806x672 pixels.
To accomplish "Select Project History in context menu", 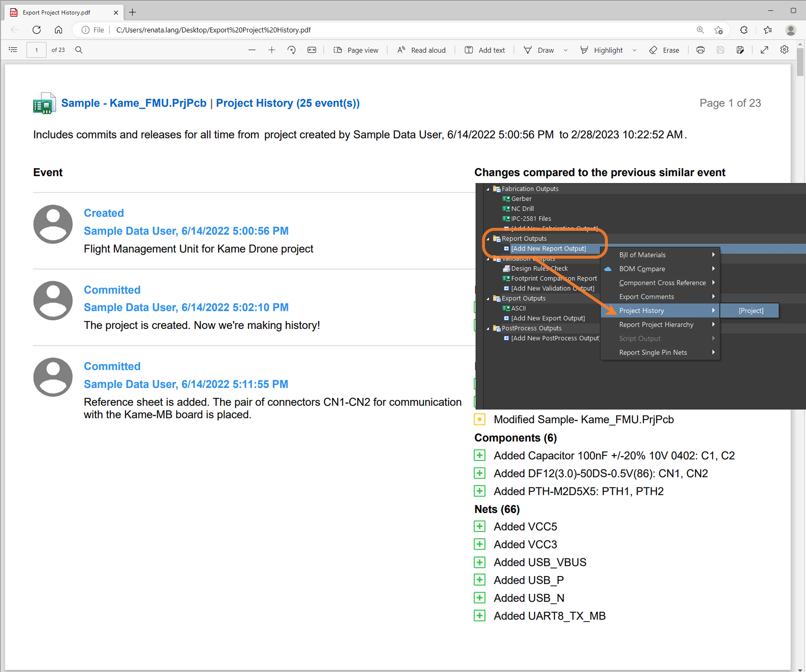I will (642, 310).
